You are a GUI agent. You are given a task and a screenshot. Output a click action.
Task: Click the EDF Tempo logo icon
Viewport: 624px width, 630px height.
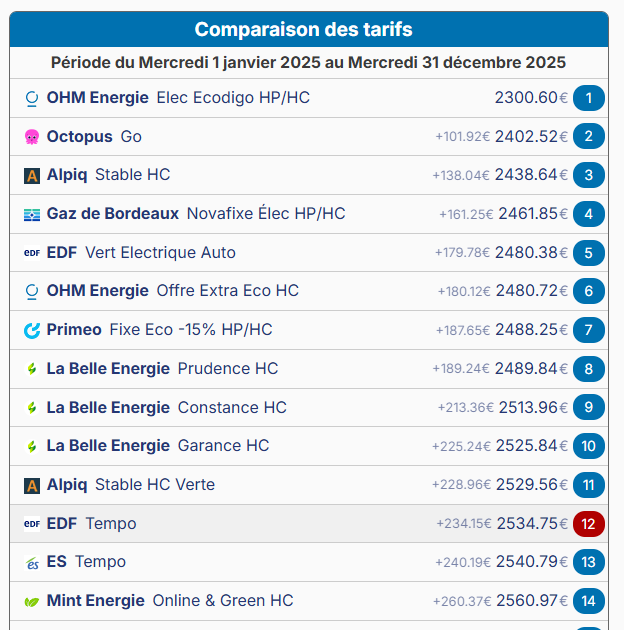[x=31, y=524]
